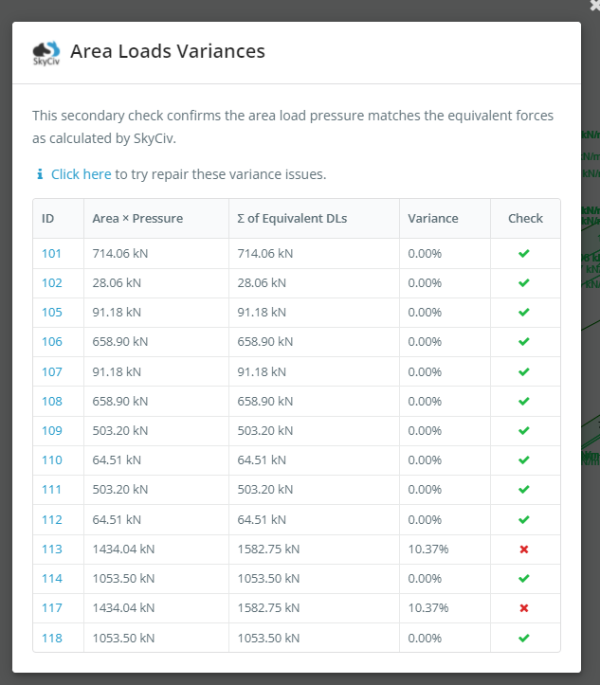Click the info icon beside Click here
The width and height of the screenshot is (600, 685).
tap(39, 174)
